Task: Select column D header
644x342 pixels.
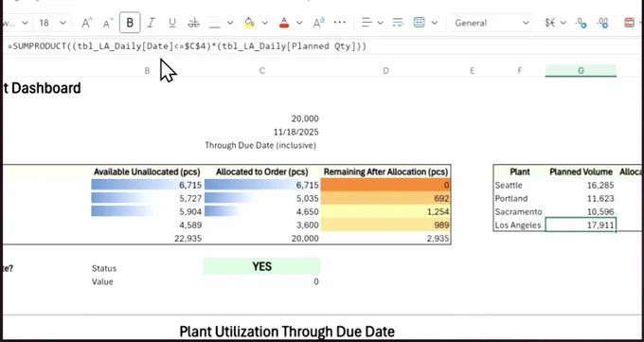Action: (385, 71)
